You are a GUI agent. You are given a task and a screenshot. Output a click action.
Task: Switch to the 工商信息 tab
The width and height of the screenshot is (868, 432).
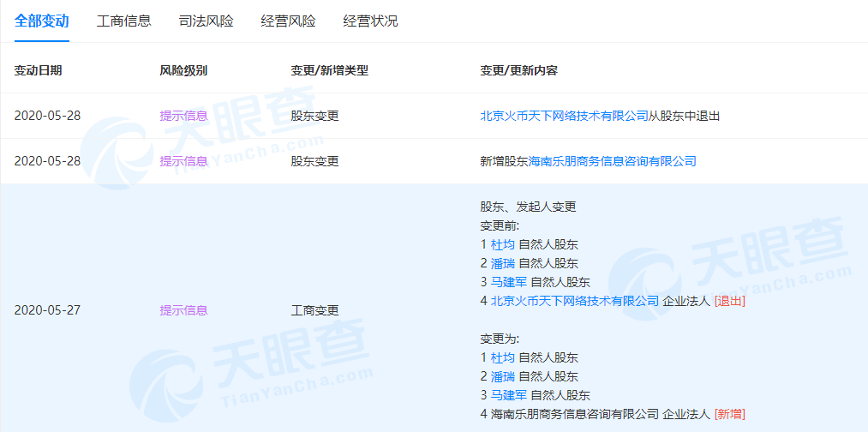click(x=124, y=21)
